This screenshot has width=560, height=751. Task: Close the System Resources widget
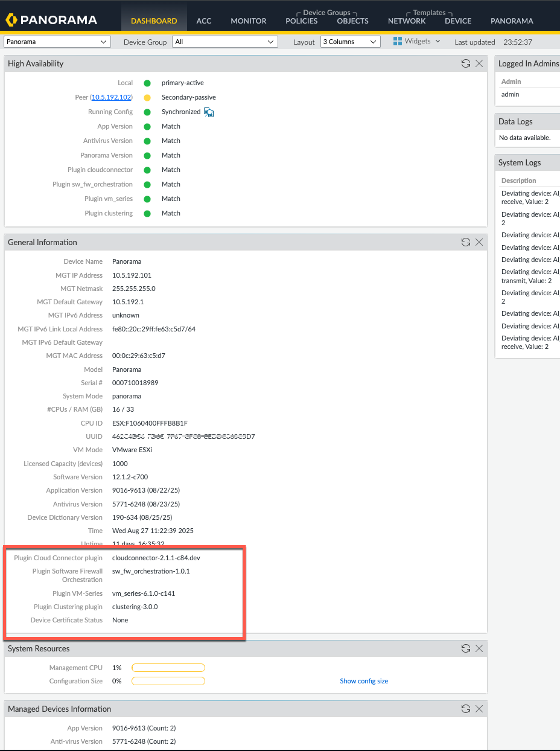pyautogui.click(x=479, y=648)
